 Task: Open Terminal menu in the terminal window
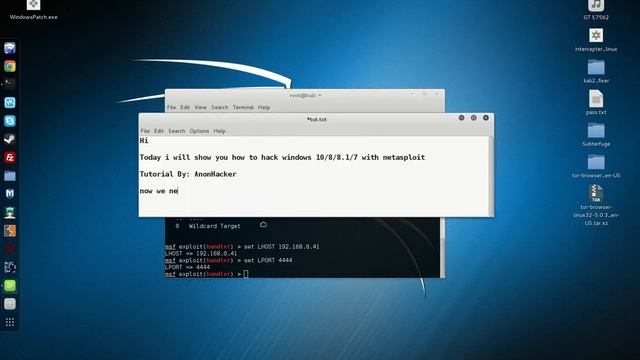click(x=243, y=107)
